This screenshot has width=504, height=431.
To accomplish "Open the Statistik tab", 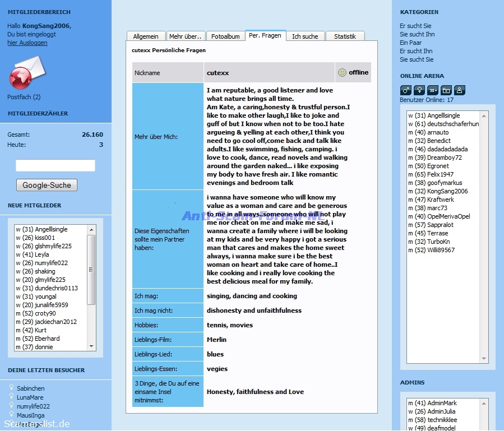I will tap(345, 36).
